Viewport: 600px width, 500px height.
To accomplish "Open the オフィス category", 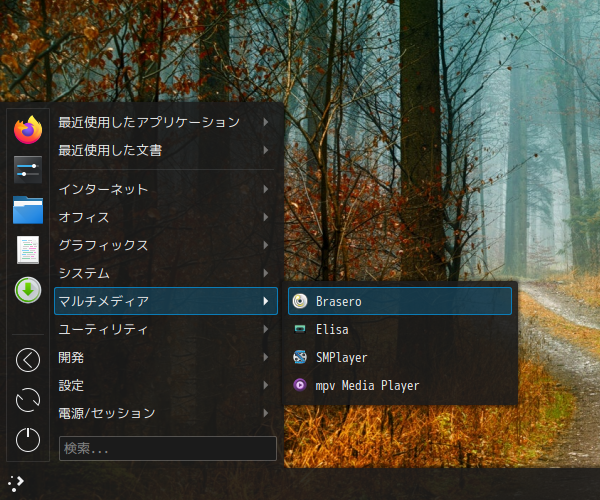I will point(166,217).
